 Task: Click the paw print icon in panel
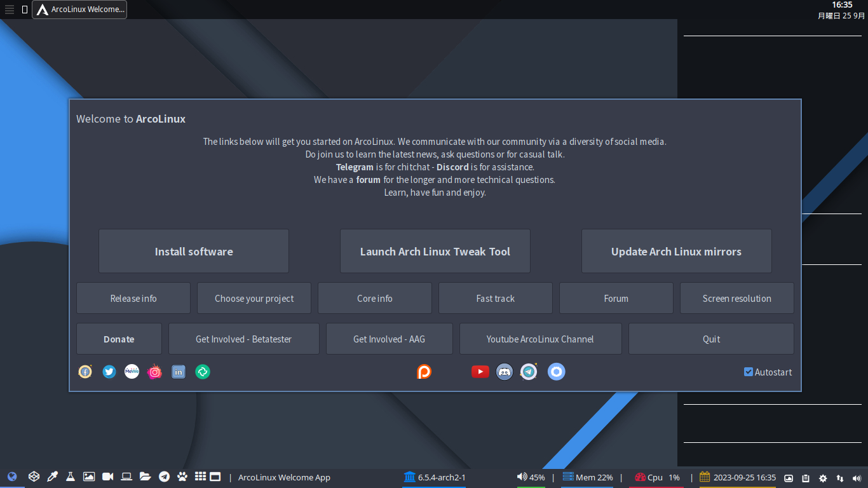182,477
